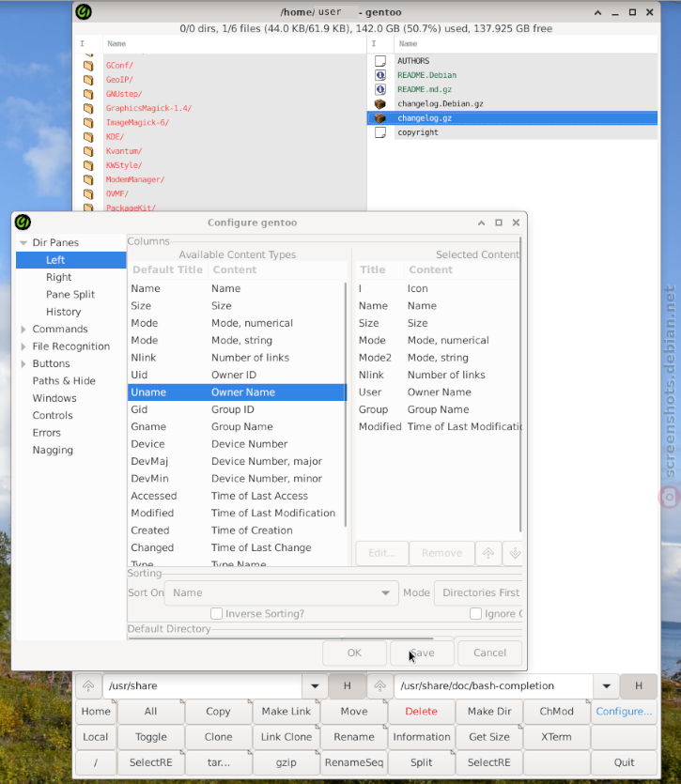Screen dimensions: 681x784
Task: Click the red Delete button
Action: (422, 712)
